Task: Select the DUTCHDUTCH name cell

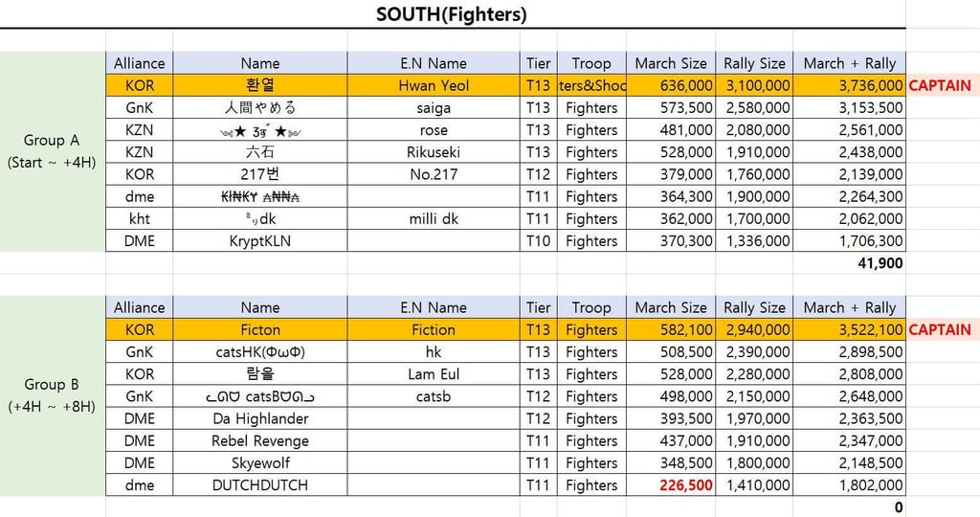Action: tap(260, 485)
